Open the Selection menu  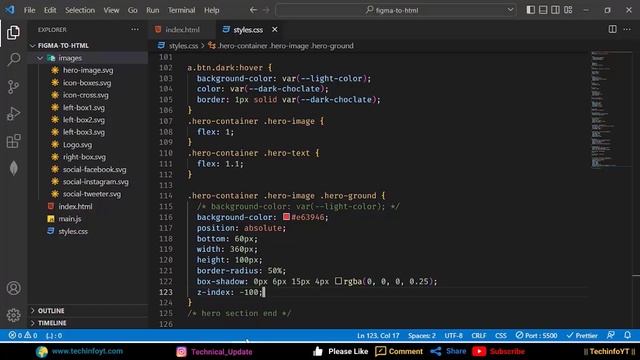tap(80, 10)
